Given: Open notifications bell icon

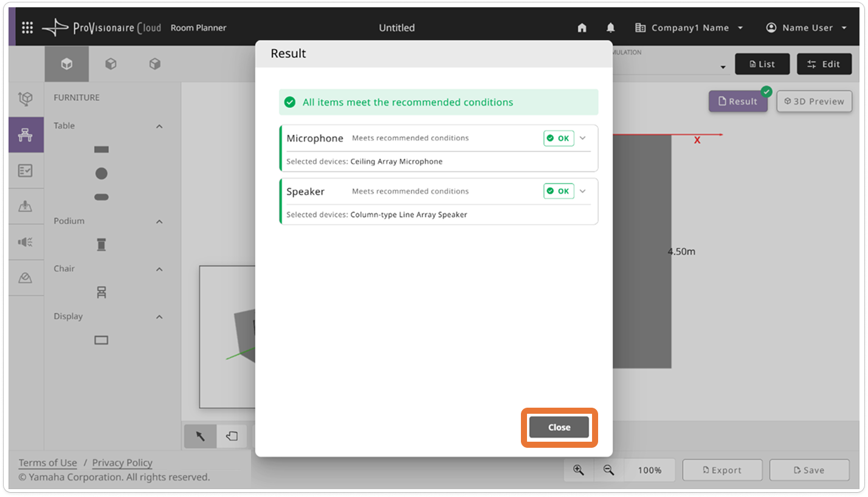Looking at the screenshot, I should point(611,28).
